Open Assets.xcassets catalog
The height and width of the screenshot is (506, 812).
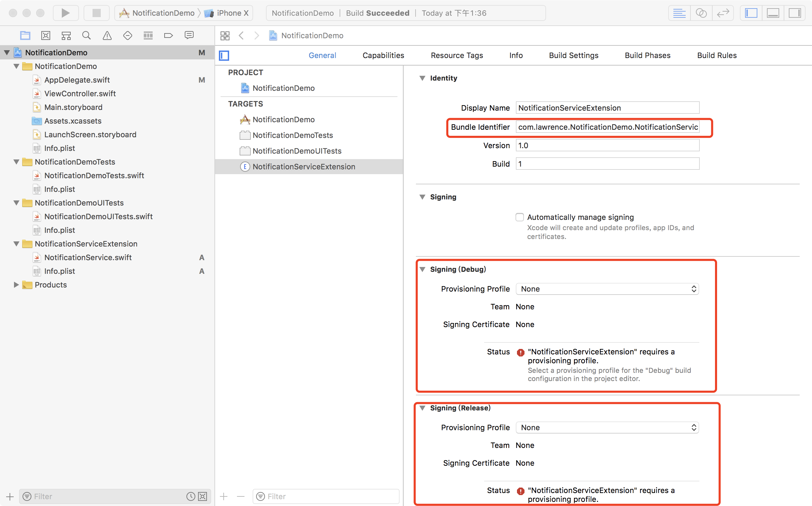point(73,121)
